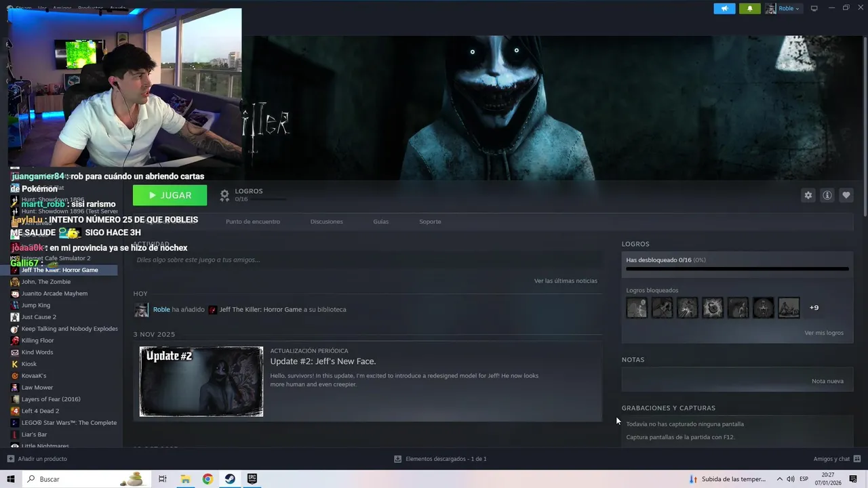Viewport: 868px width, 488px height.
Task: Open Epic Games Launcher from taskbar
Action: [x=252, y=479]
